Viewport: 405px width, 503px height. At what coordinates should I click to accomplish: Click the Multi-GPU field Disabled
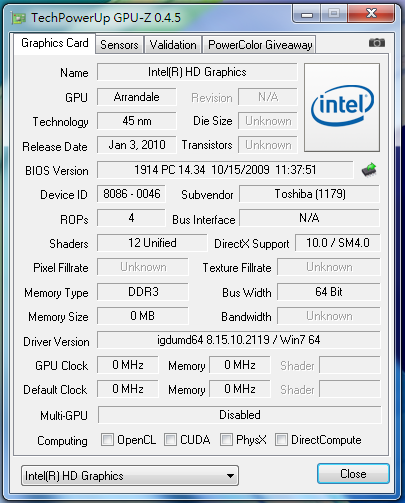coord(240,415)
